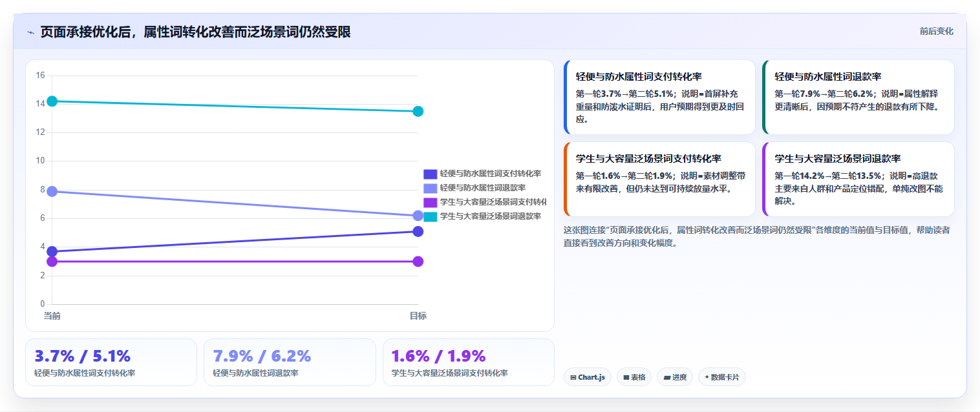Click the 7.9% / 6.2% KPI value
980x412 pixels.
click(262, 356)
